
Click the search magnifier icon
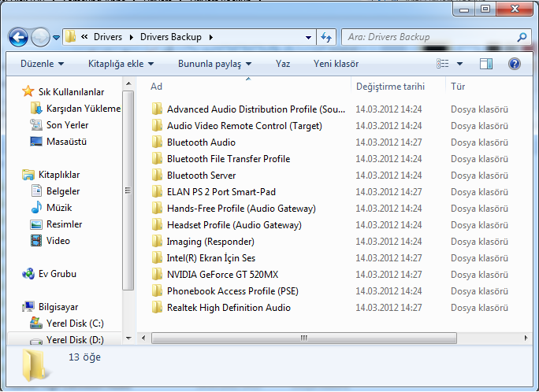pyautogui.click(x=522, y=37)
